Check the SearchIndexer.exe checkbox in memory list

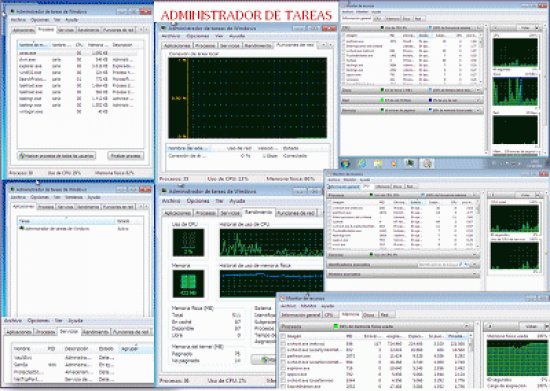point(283,386)
